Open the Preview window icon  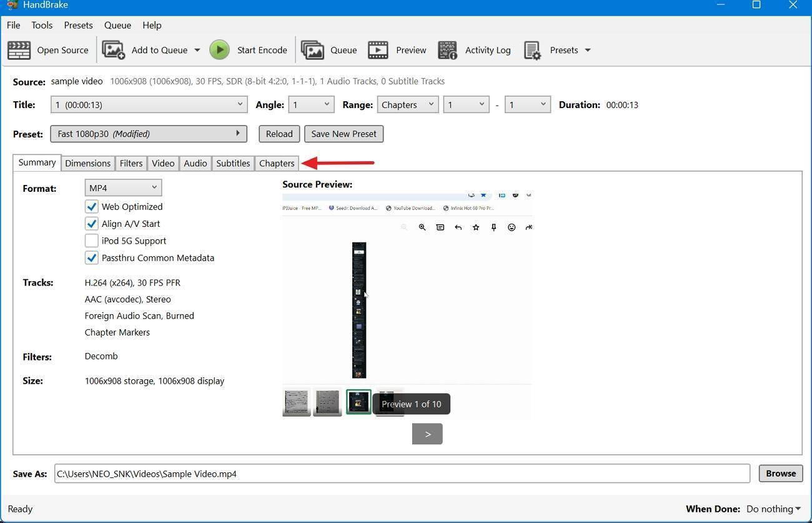pos(378,50)
